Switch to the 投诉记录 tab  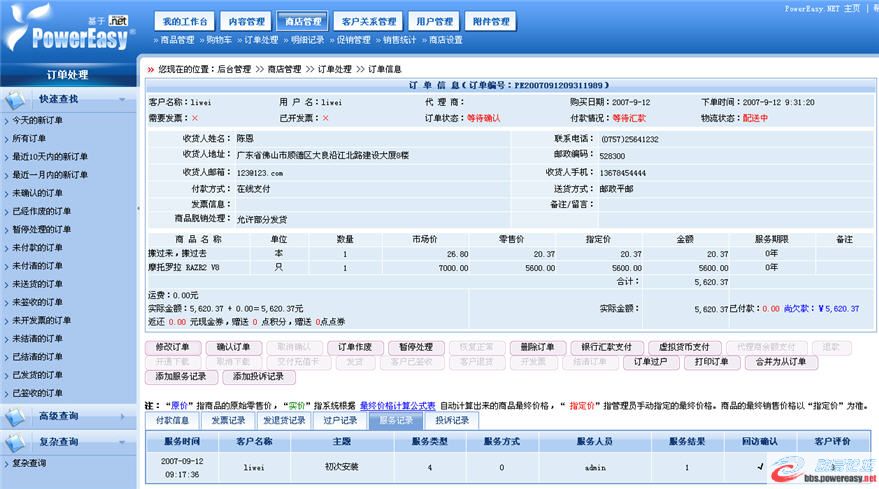coord(451,421)
